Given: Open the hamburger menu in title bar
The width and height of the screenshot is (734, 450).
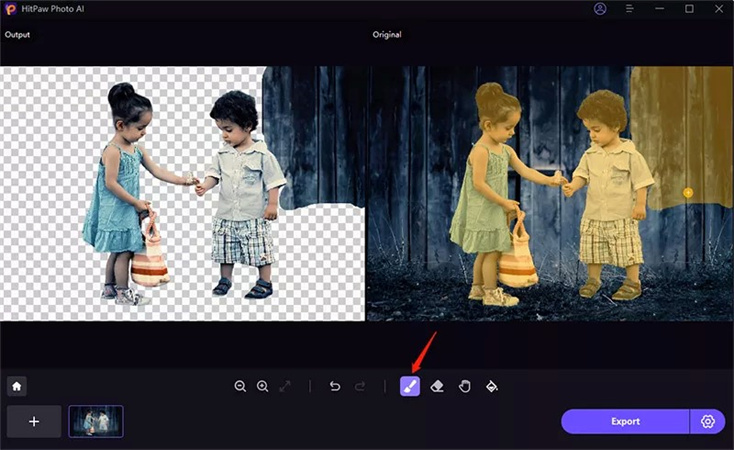Looking at the screenshot, I should 630,8.
